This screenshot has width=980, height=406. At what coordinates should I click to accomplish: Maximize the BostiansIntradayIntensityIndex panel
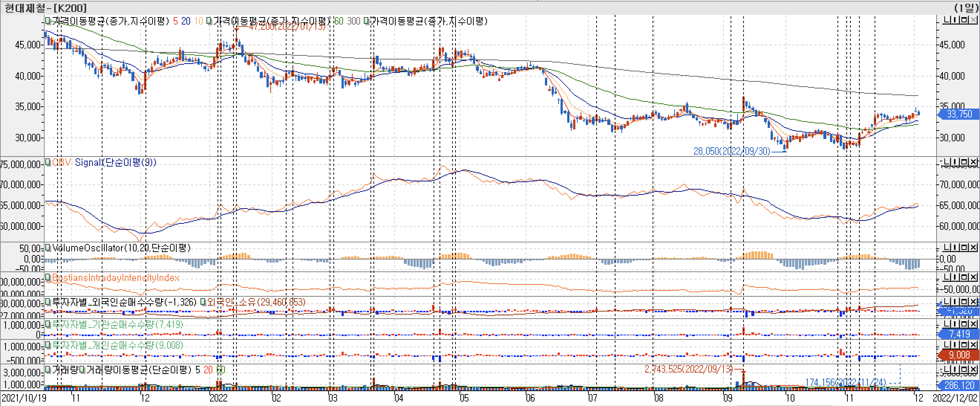coord(964,277)
